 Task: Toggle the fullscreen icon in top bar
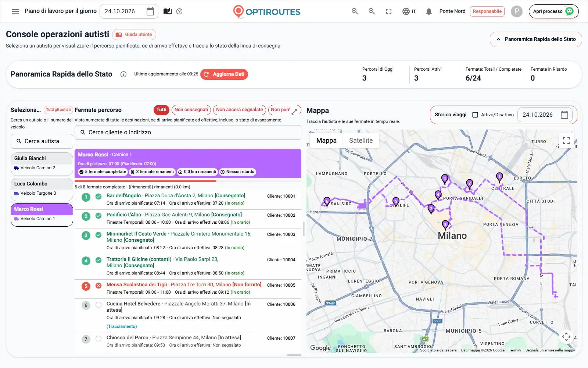(x=389, y=11)
